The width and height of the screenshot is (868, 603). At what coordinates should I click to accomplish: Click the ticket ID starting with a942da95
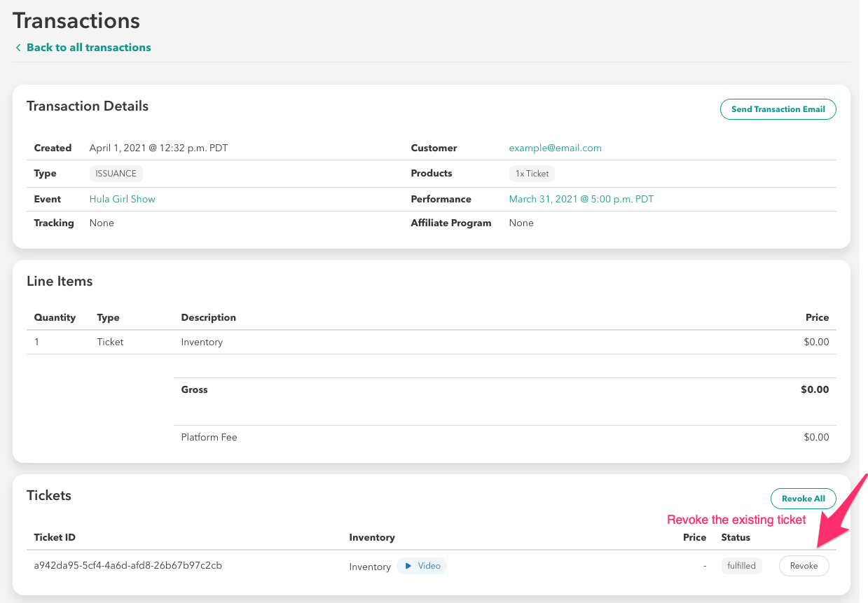click(128, 565)
